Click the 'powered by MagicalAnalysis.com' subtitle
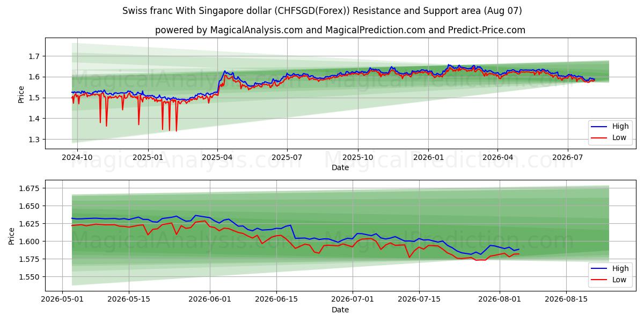 click(340, 30)
